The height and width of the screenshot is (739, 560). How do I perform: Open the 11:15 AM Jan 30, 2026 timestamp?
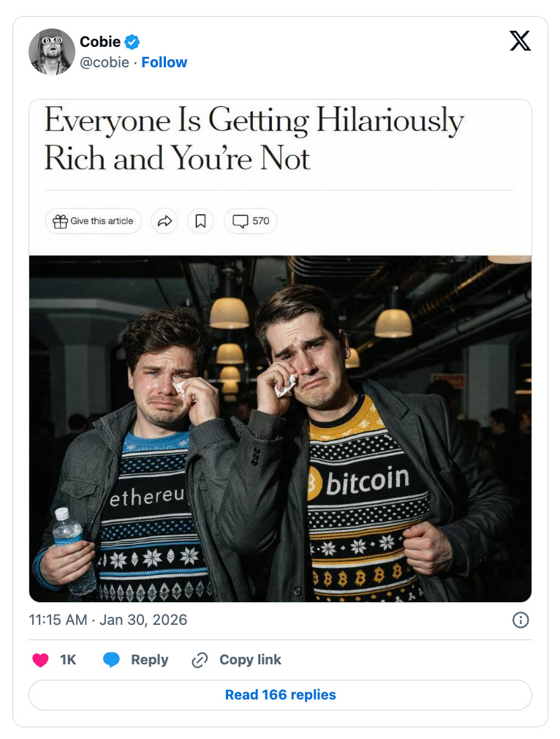[108, 620]
